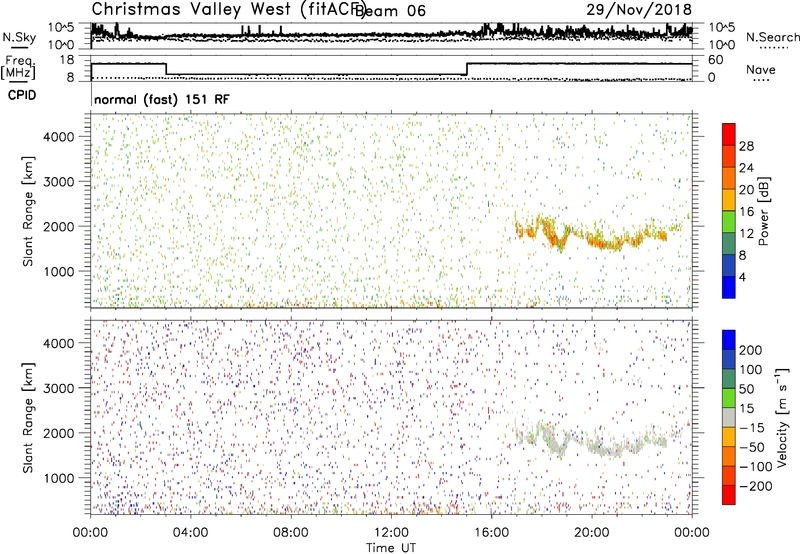Click the '10^0' tick beside N.Search
800x554 pixels.
pyautogui.click(x=721, y=45)
